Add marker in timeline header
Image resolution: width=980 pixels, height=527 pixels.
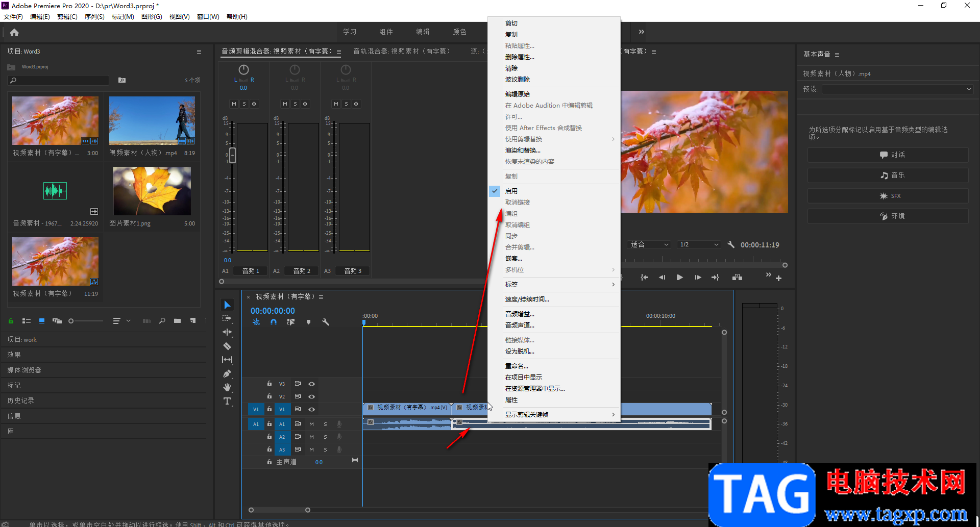pos(308,322)
